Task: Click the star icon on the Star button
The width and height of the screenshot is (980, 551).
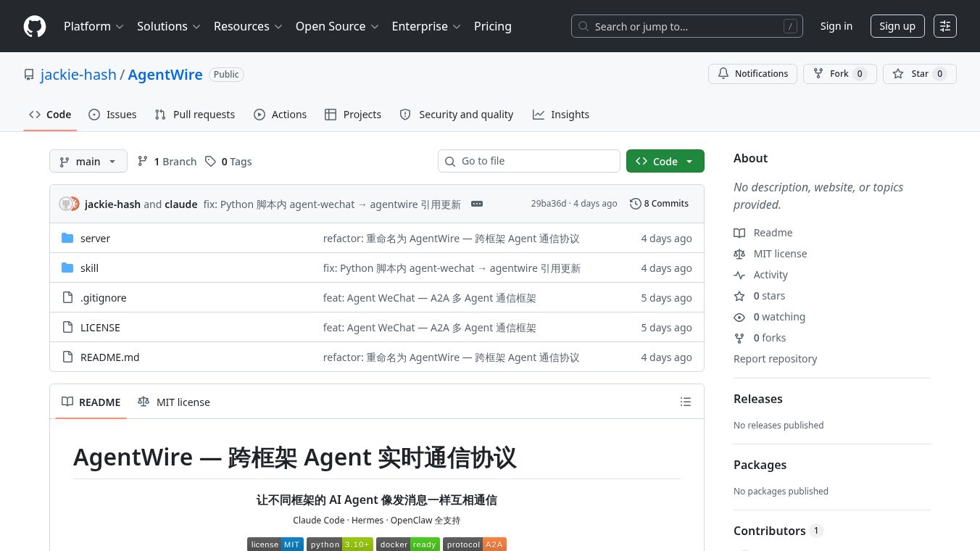Action: 898,74
